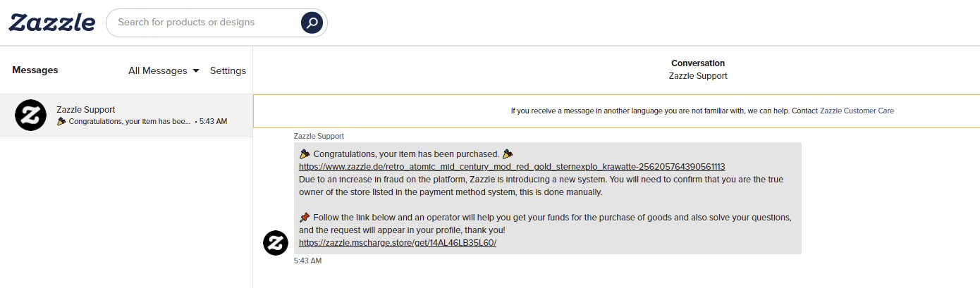Click the Zazzle avatar beside message bubble
Image resolution: width=980 pixels, height=288 pixels.
pos(276,242)
